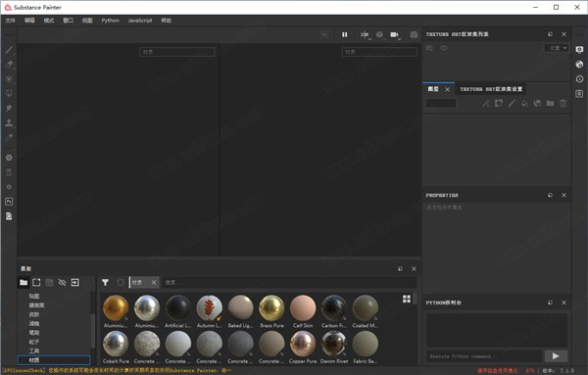Select the 工具 shelf category
588x375 pixels.
click(33, 352)
